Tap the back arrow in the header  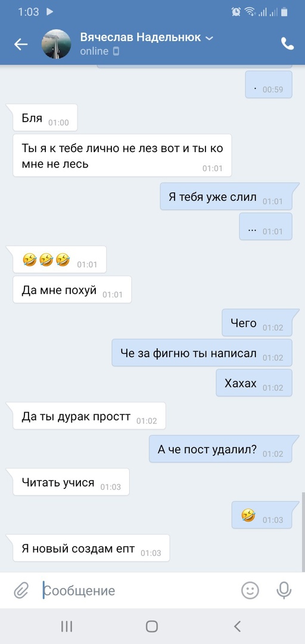(x=20, y=44)
